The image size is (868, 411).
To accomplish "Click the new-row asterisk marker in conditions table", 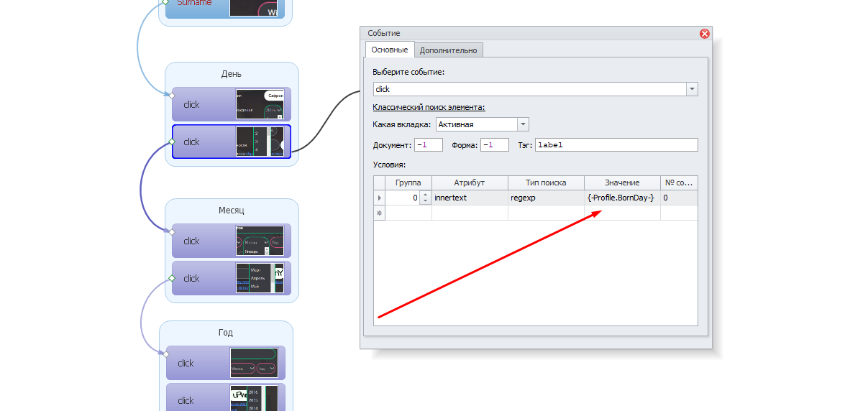I will click(380, 213).
